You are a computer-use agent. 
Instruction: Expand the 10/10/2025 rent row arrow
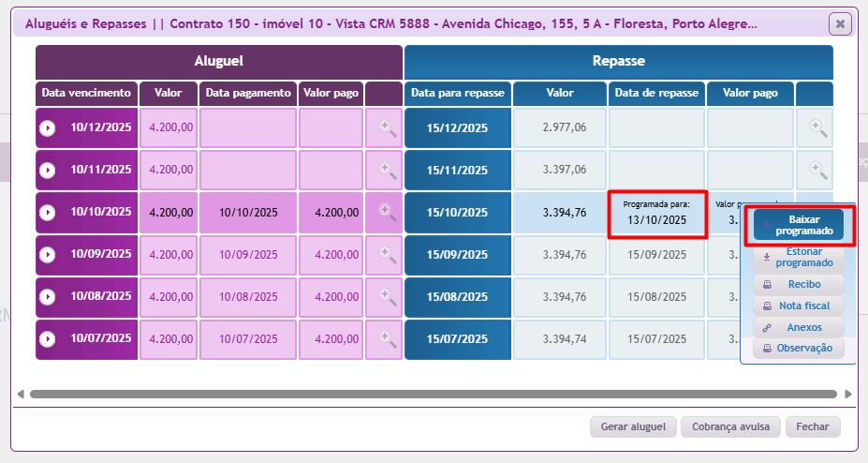coord(48,213)
